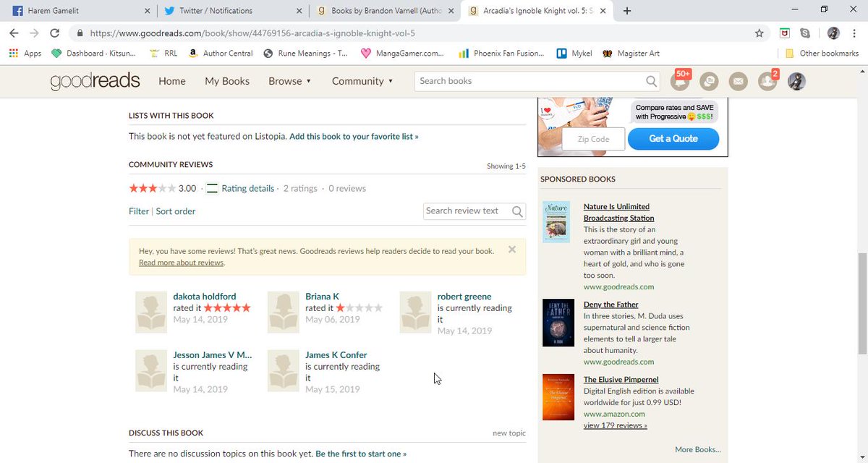
Task: Open the Filter options for reviews
Action: tap(139, 211)
